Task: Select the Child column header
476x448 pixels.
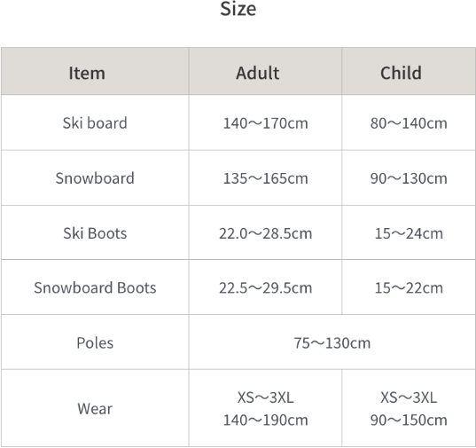Action: [401, 73]
